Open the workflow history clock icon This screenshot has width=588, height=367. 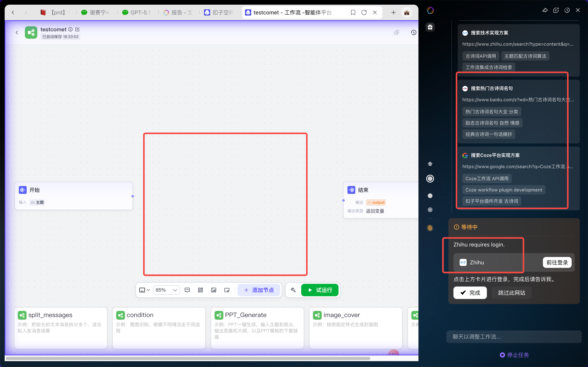(x=413, y=32)
